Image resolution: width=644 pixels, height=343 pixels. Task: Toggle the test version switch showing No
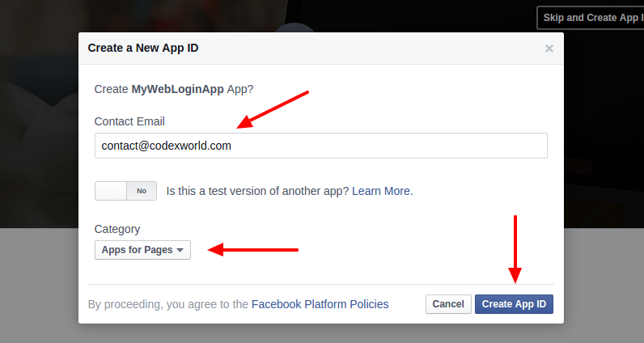point(125,191)
